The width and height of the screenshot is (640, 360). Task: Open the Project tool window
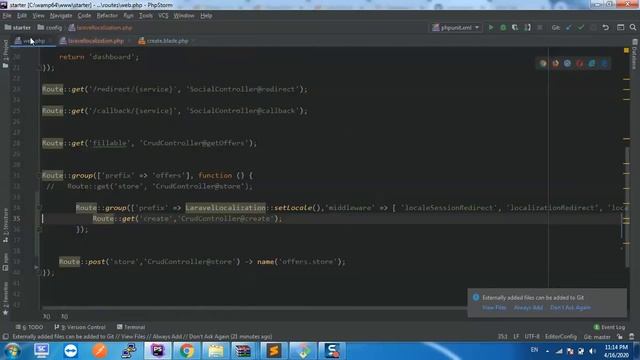pos(5,53)
